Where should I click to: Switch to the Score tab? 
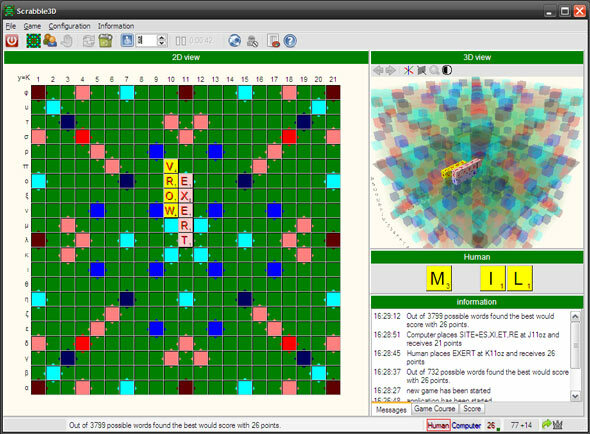tap(472, 408)
